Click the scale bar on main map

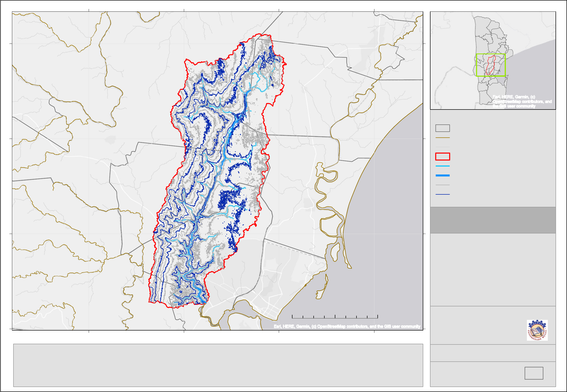coord(335,317)
